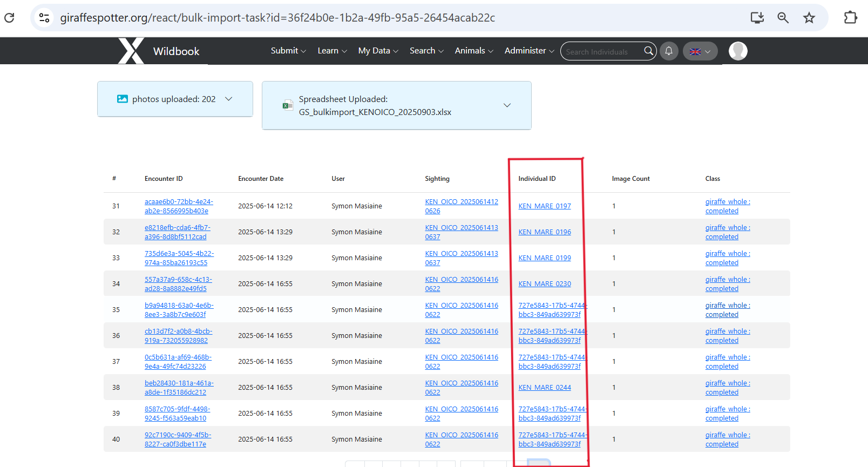Bookmark this page with the star icon
Image resolution: width=868 pixels, height=467 pixels.
(809, 18)
